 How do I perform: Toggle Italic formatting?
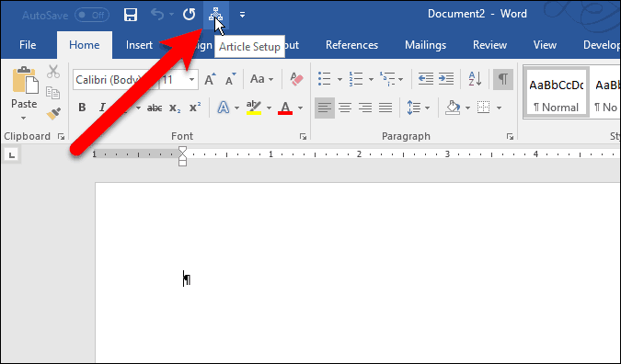[102, 108]
